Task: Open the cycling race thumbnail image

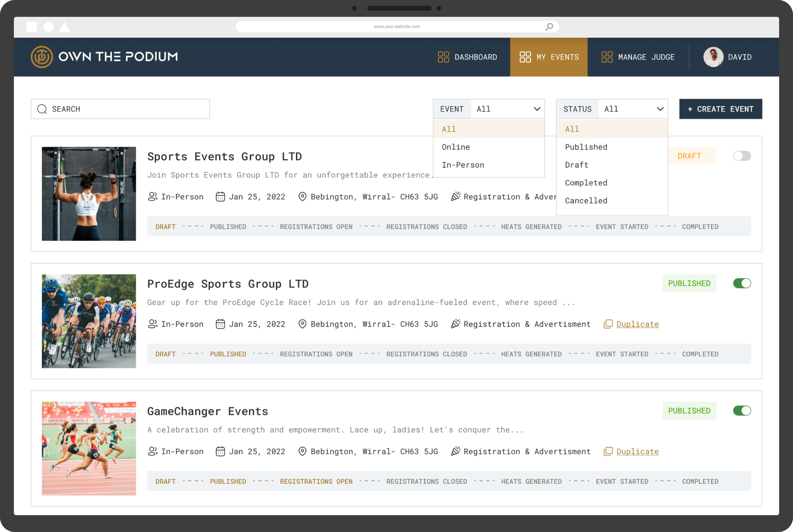Action: (x=89, y=321)
